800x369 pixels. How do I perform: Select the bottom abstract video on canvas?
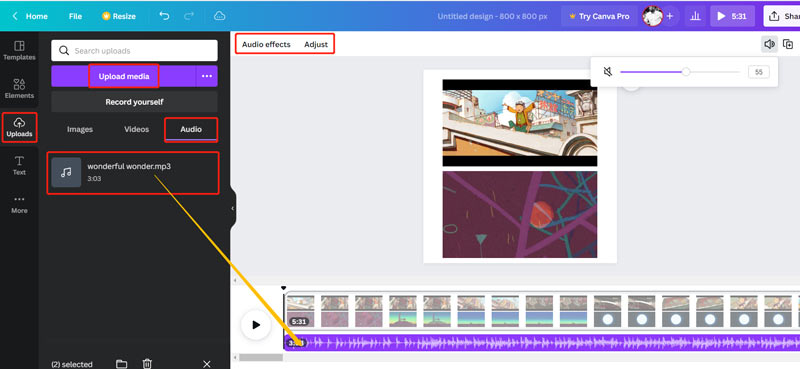(519, 214)
